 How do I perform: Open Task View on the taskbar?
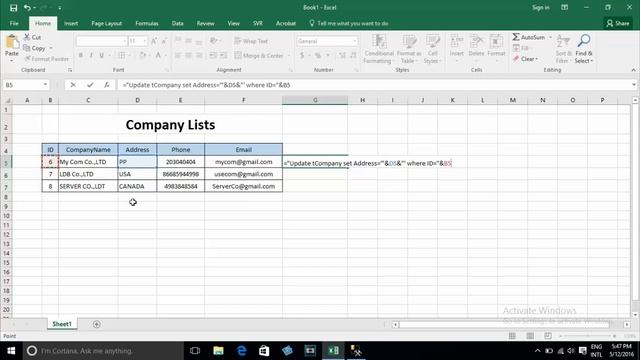(195, 351)
